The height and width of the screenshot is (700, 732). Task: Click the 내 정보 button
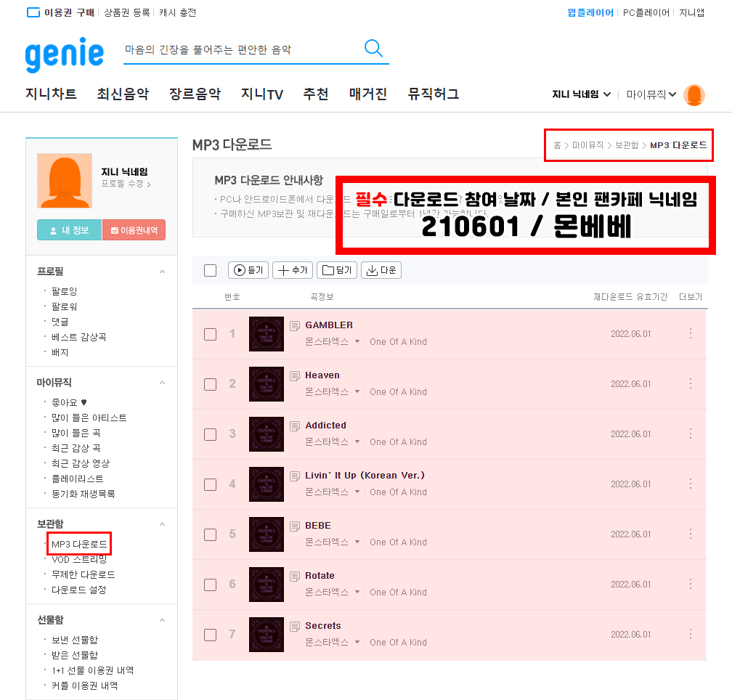pyautogui.click(x=69, y=230)
